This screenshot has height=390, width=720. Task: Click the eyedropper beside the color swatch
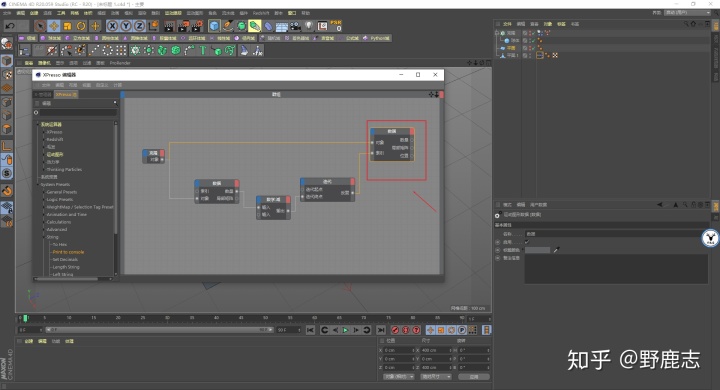click(556, 250)
